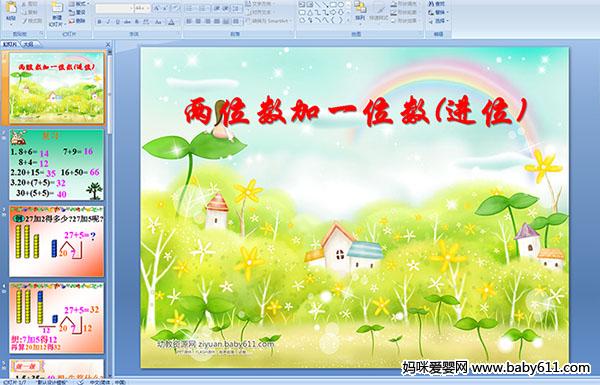This screenshot has height=385, width=600.
Task: Toggle Italic formatting
Action: pyautogui.click(x=109, y=22)
